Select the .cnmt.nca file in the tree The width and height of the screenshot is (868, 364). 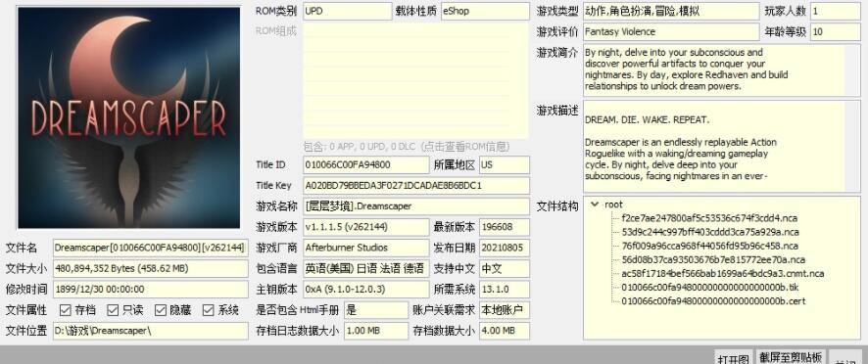click(722, 273)
